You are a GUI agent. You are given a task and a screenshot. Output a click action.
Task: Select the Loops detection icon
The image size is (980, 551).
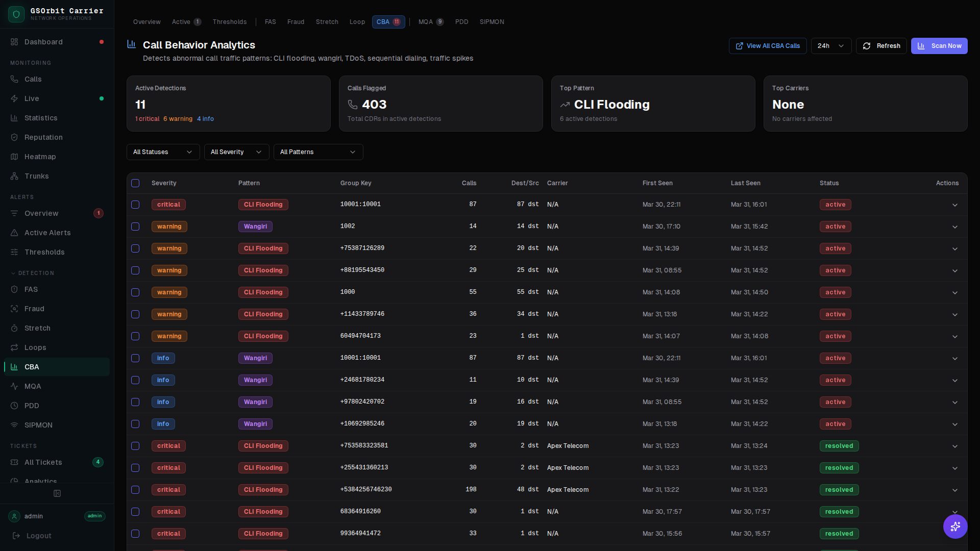tap(15, 347)
